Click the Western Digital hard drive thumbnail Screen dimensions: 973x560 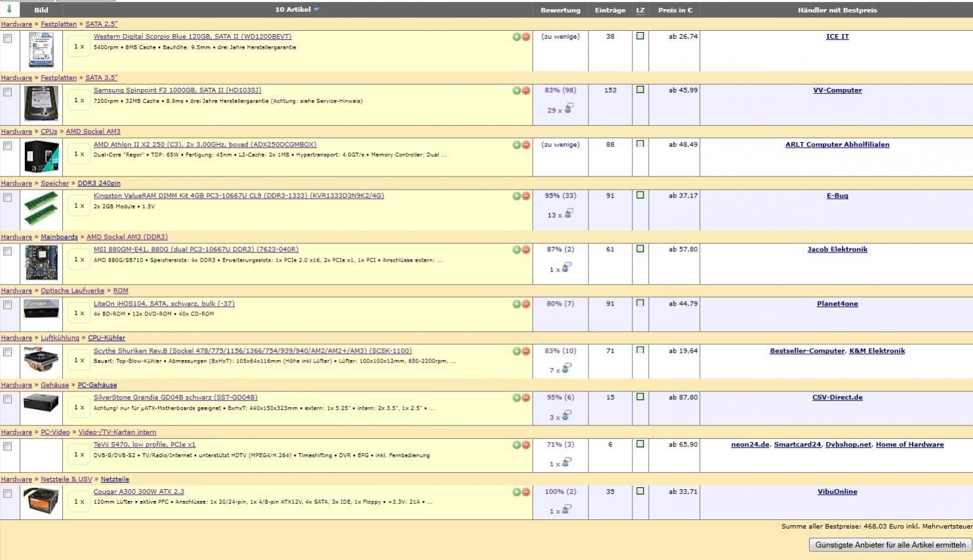41,50
